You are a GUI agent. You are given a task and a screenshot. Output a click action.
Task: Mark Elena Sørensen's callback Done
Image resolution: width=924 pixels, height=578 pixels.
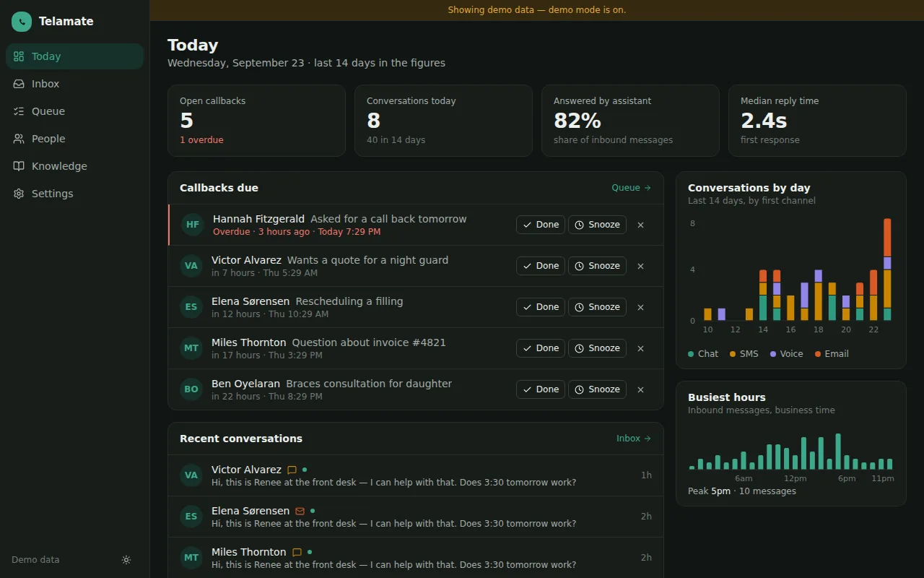541,307
